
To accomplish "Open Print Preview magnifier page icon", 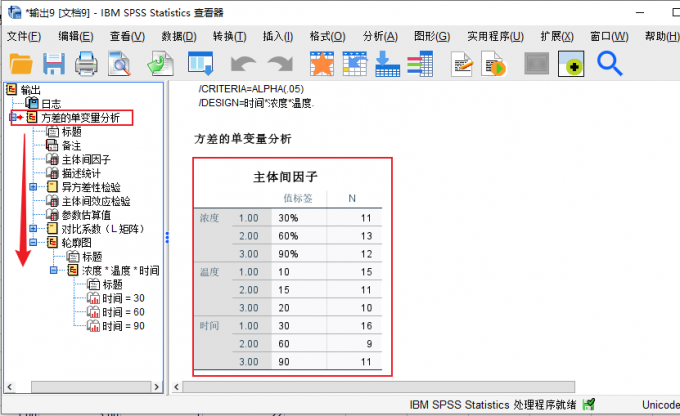I will tap(119, 64).
